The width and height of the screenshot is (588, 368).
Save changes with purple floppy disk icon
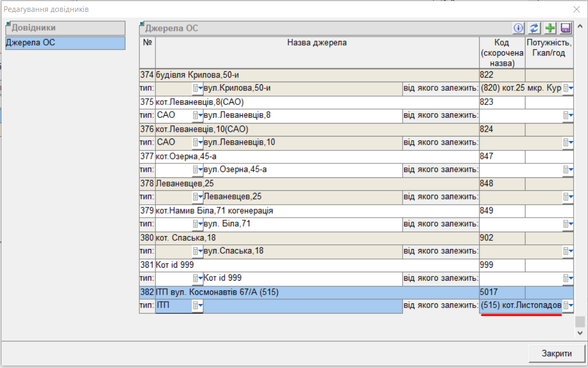(x=566, y=28)
